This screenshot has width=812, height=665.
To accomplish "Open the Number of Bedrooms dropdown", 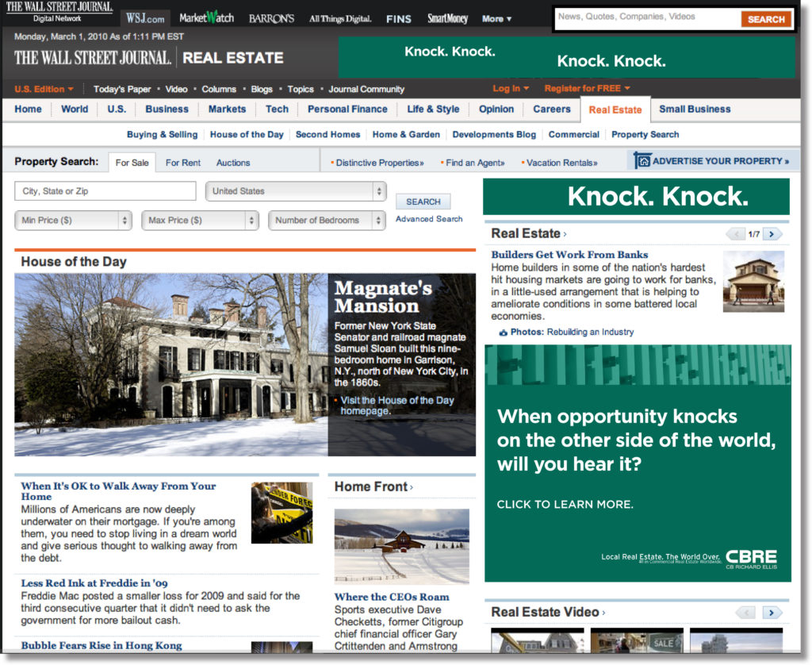I will (x=327, y=221).
